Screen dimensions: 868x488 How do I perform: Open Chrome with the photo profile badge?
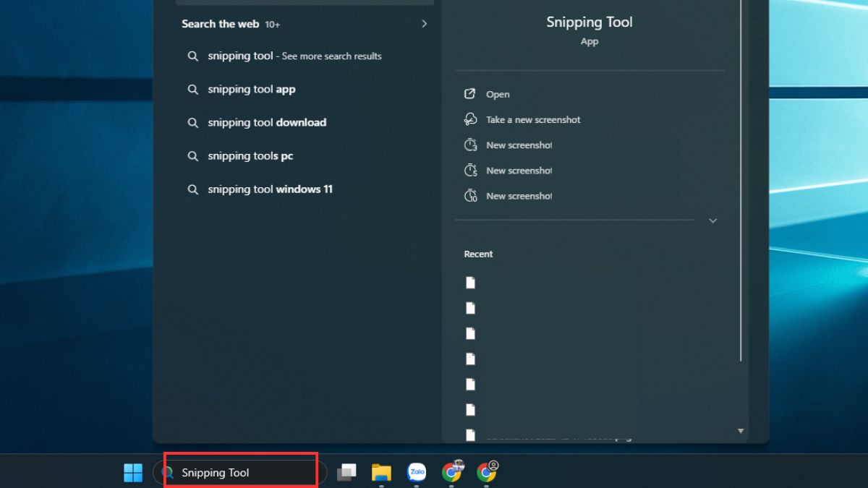pos(452,472)
